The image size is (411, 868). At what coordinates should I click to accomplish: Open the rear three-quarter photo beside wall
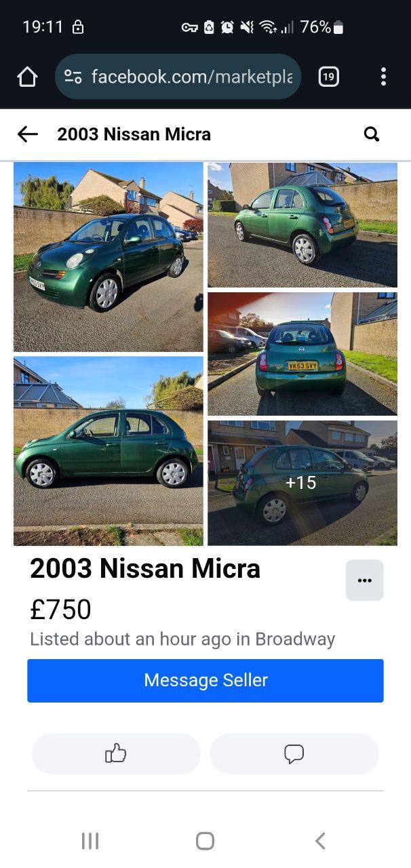tap(302, 225)
